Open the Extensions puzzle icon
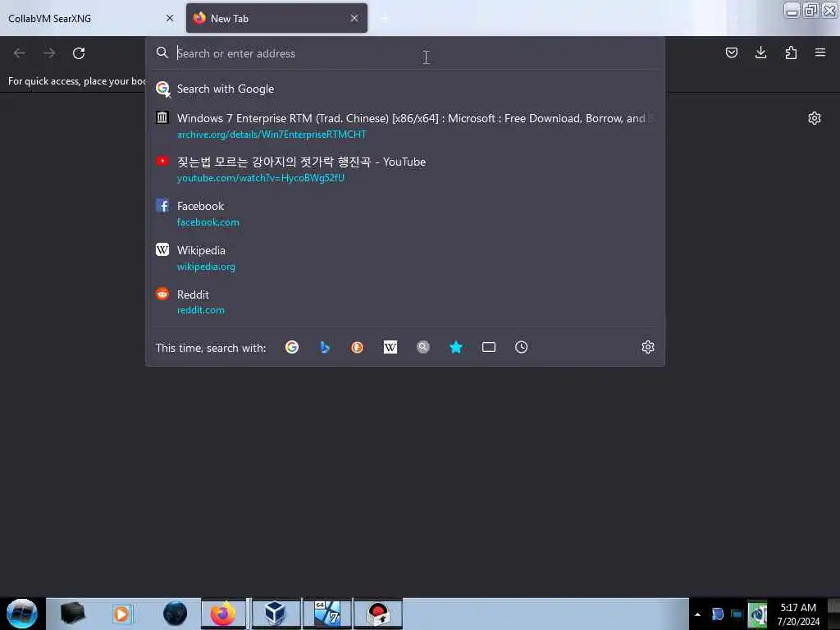This screenshot has width=840, height=630. point(791,52)
